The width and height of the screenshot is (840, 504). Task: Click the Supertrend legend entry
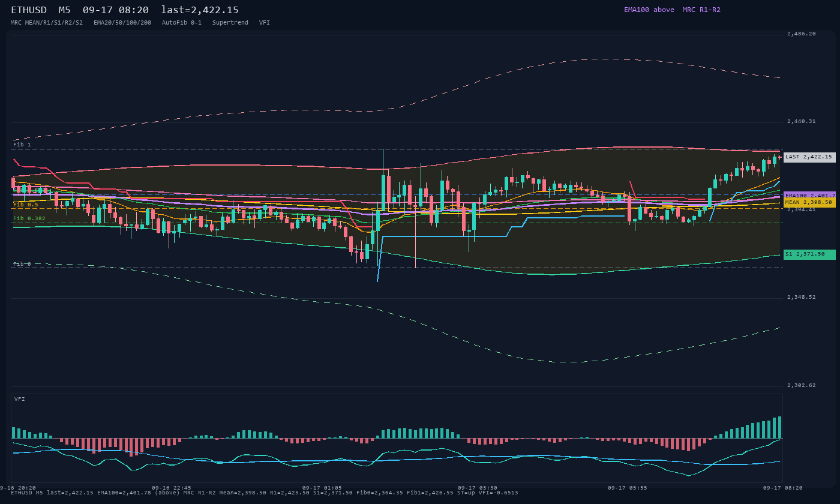pos(230,23)
